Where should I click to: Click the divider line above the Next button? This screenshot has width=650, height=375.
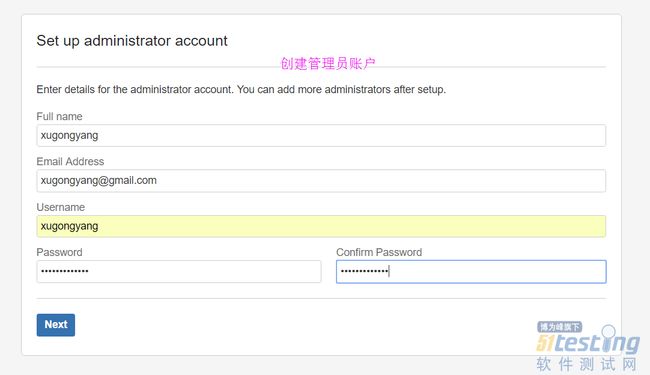click(x=321, y=298)
